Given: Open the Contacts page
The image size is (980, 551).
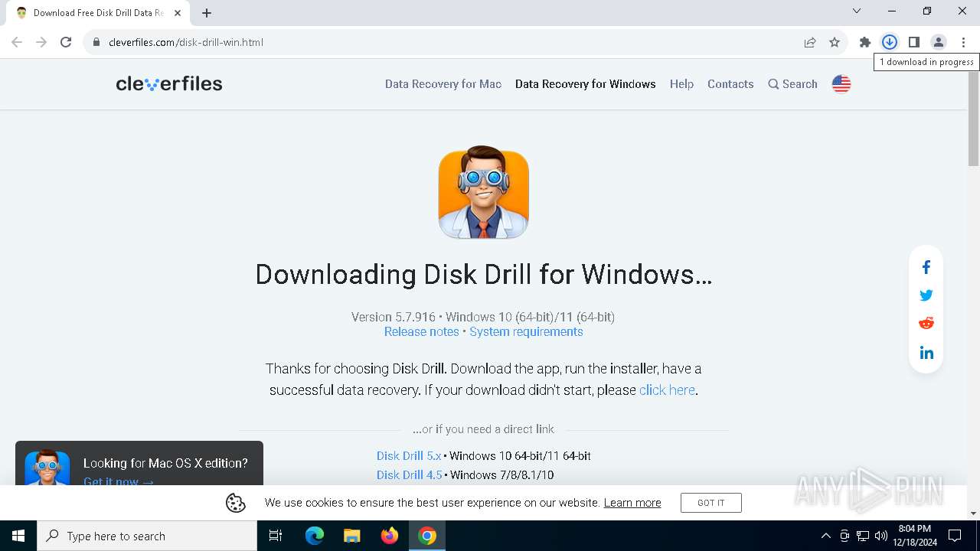Looking at the screenshot, I should click(x=730, y=84).
